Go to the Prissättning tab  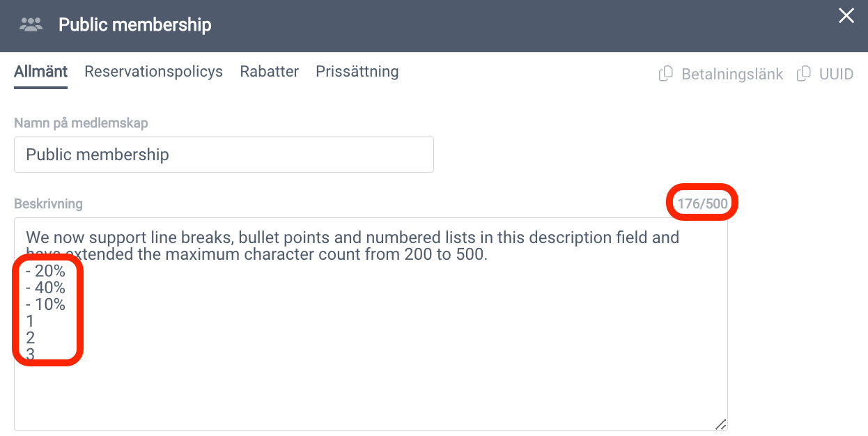[357, 71]
